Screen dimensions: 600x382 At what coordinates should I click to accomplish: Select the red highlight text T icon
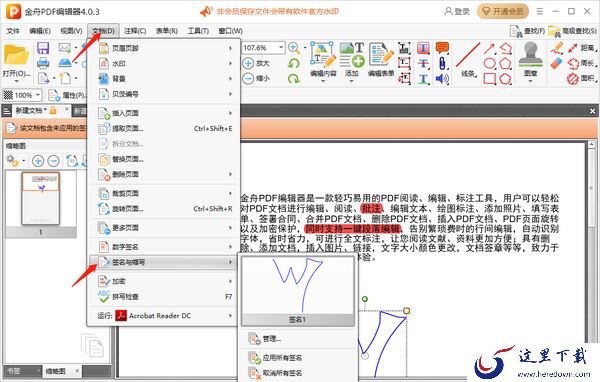coord(423,48)
